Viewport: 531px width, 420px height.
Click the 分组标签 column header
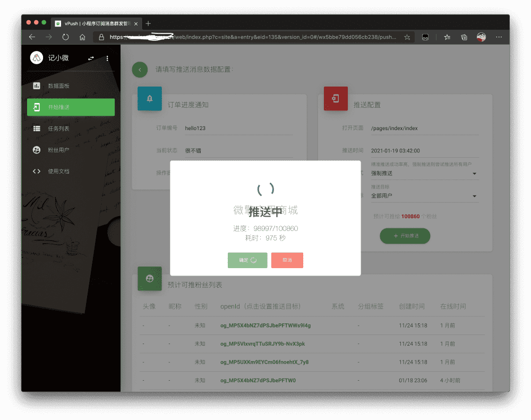pyautogui.click(x=371, y=306)
